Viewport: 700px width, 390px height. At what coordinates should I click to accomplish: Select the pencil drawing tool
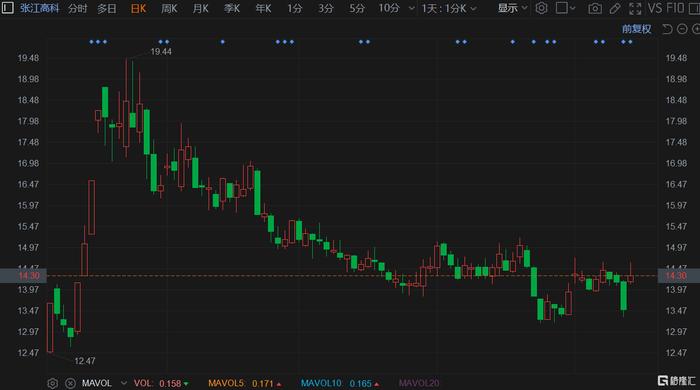615,8
